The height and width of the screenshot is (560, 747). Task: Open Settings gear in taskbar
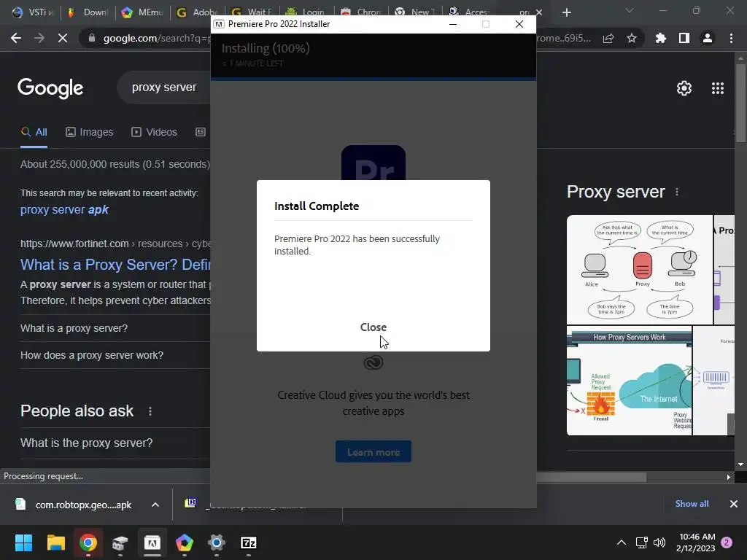pos(216,542)
